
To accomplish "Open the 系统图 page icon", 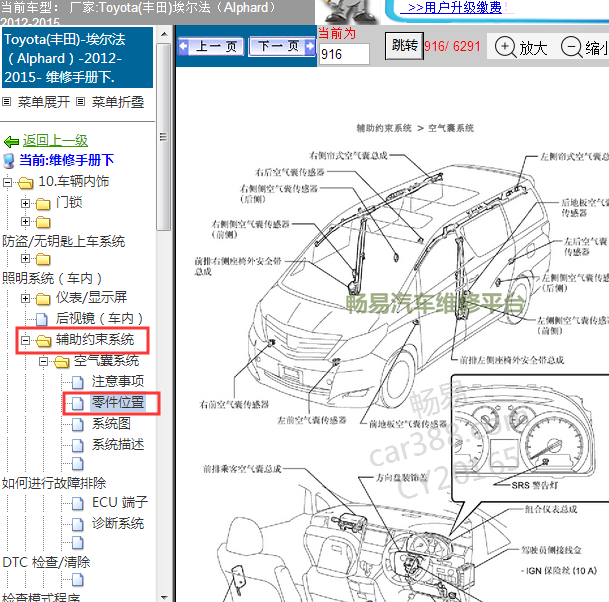I will pyautogui.click(x=78, y=424).
